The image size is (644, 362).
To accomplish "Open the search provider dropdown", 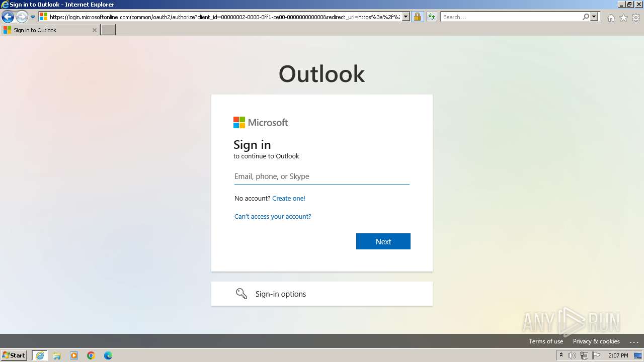I will (594, 17).
